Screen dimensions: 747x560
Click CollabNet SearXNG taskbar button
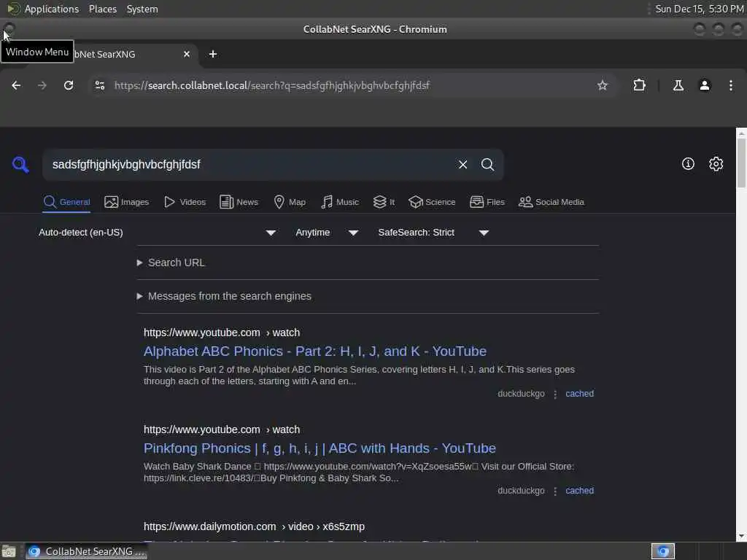(x=87, y=551)
